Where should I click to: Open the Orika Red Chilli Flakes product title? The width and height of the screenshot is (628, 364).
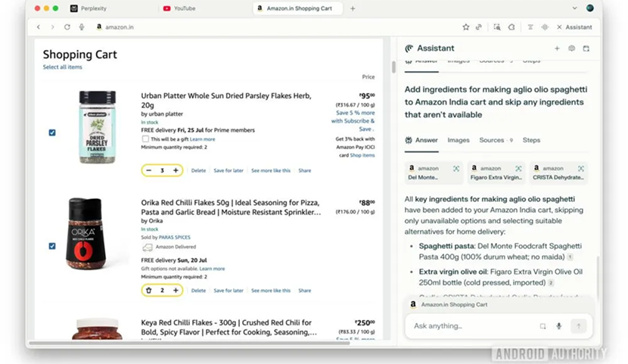[231, 207]
